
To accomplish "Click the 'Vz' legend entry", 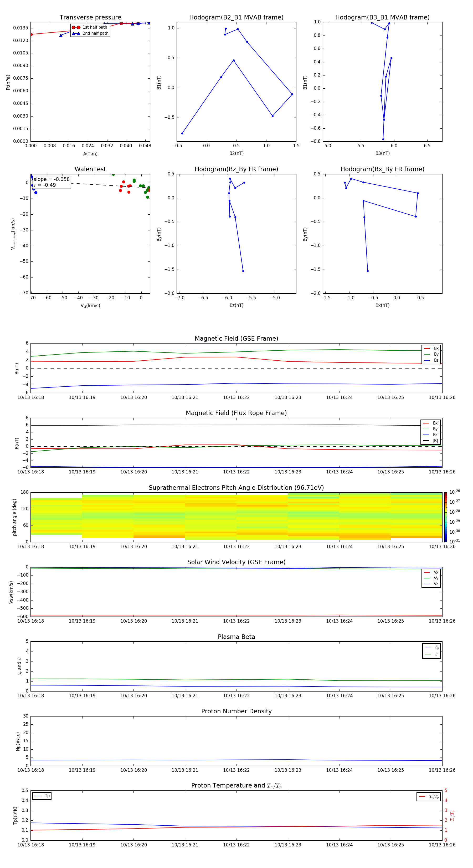I will (x=431, y=584).
